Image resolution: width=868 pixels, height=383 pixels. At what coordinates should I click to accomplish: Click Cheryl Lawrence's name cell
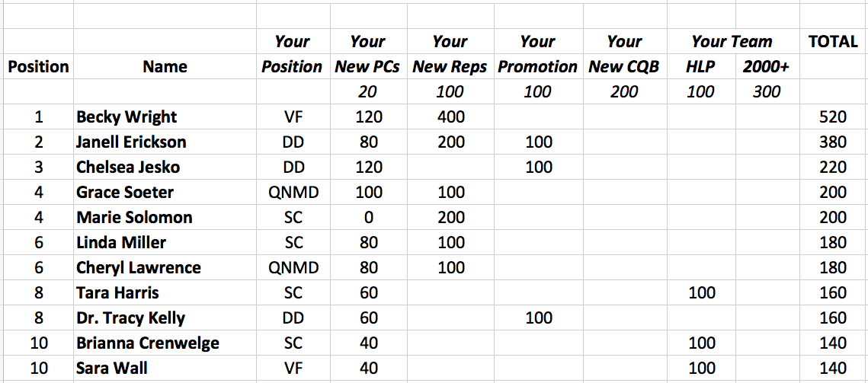[138, 268]
